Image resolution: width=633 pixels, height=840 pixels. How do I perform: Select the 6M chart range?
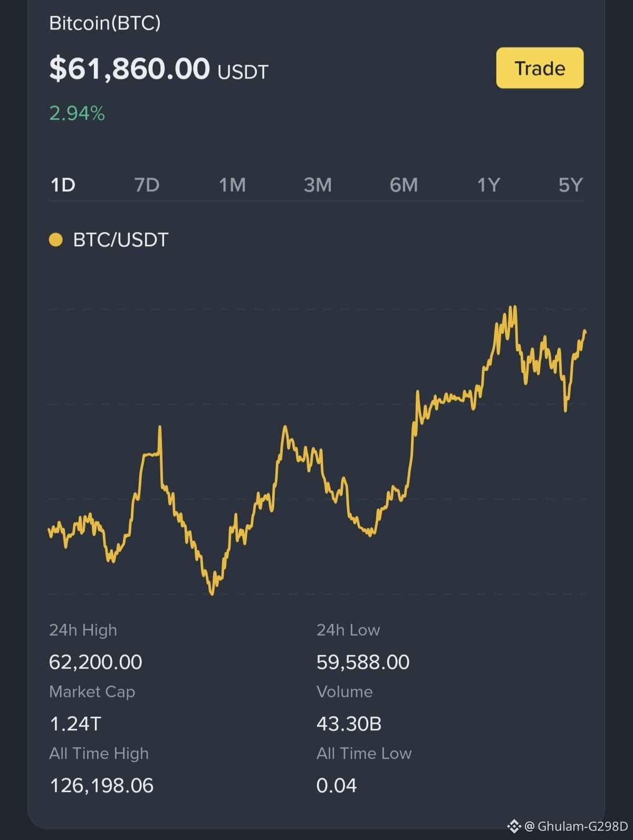404,185
